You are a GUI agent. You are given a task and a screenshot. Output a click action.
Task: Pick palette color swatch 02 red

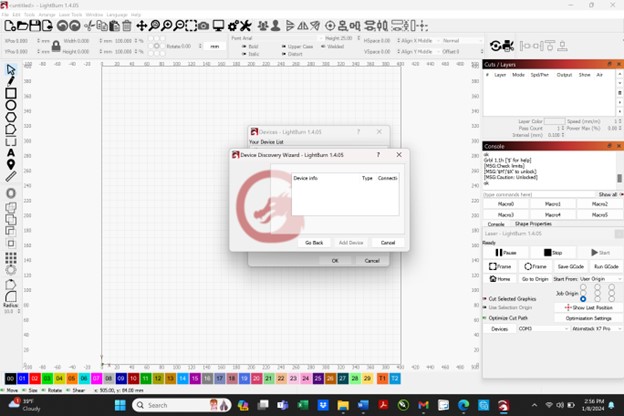pos(35,379)
